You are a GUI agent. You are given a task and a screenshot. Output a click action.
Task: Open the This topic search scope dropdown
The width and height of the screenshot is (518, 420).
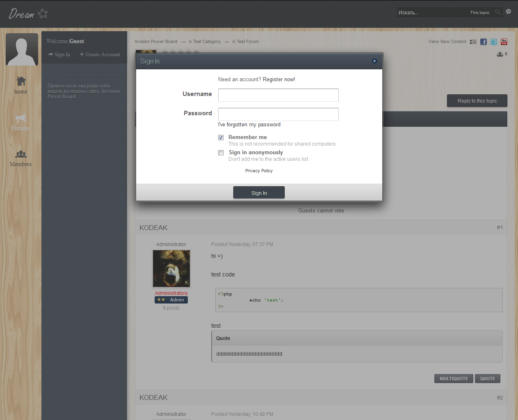[x=479, y=13]
